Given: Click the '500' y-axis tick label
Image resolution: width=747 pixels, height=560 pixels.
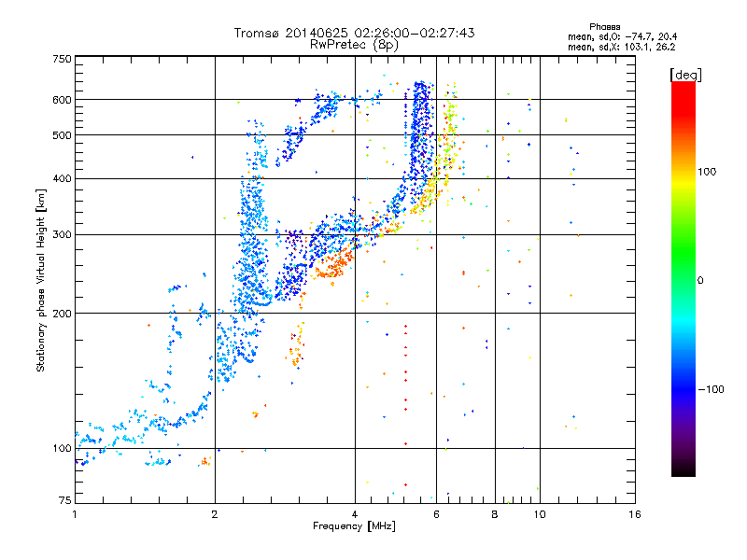Looking at the screenshot, I should (x=62, y=135).
